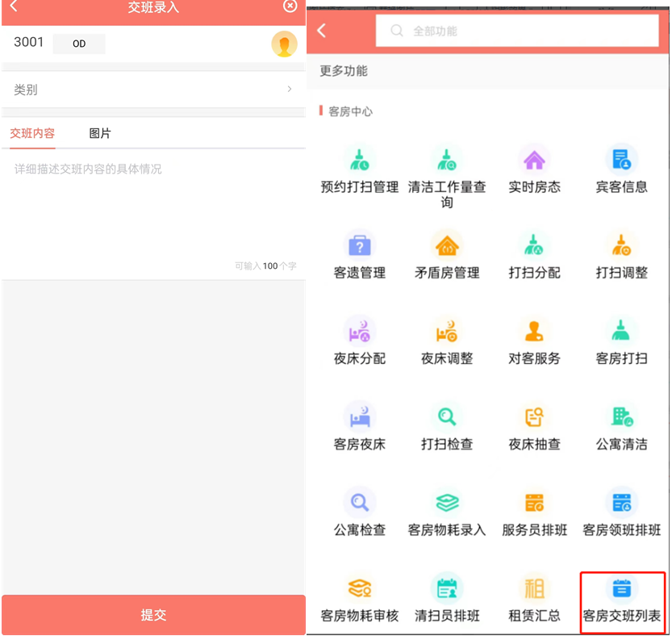This screenshot has height=636, width=672.
Task: Focus the 全部功能 search field
Action: tap(517, 31)
